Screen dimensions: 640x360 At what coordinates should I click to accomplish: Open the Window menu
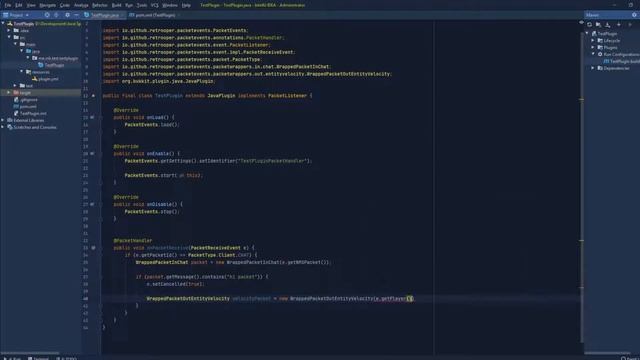tap(170, 5)
